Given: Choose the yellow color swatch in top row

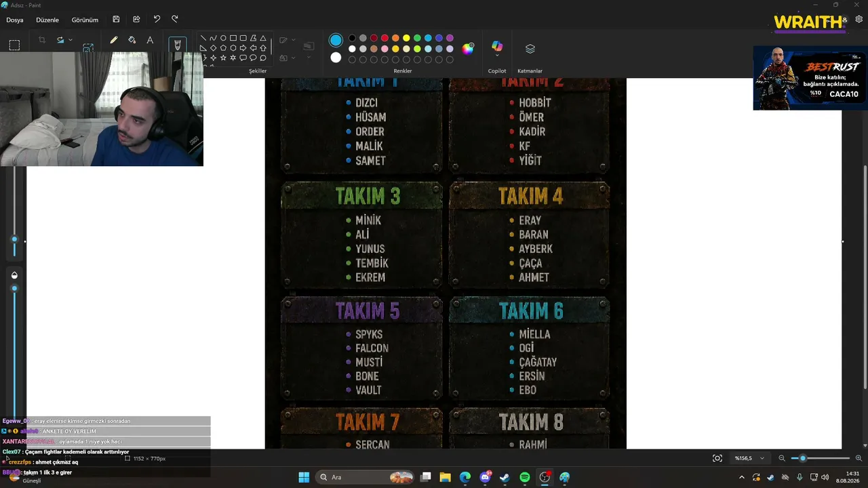Looking at the screenshot, I should click(x=406, y=38).
